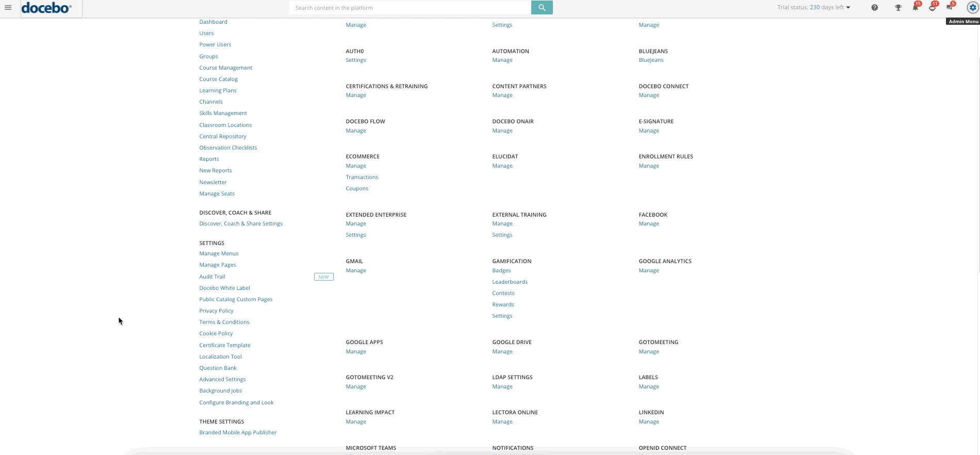Click the search magnifier button
Image resolution: width=980 pixels, height=455 pixels.
pyautogui.click(x=542, y=8)
